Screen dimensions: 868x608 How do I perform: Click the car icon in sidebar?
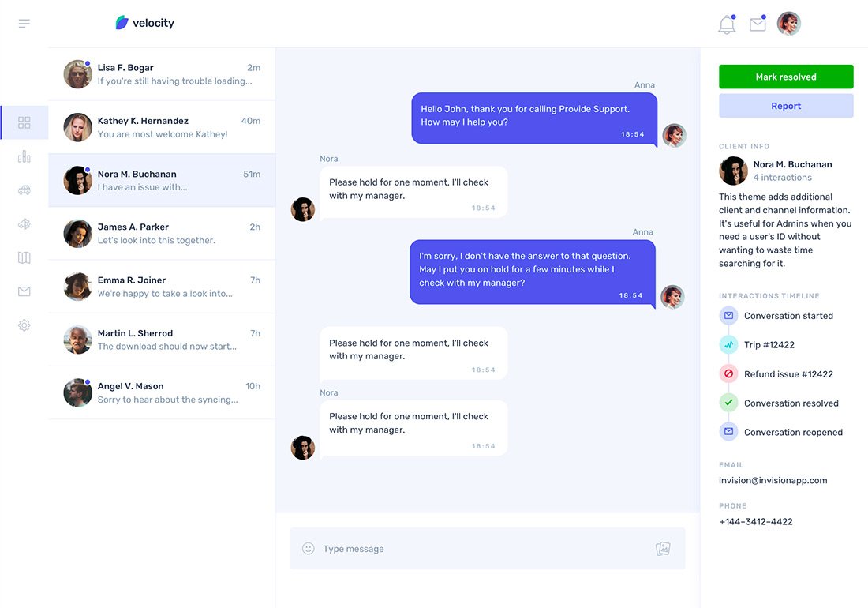pos(24,190)
